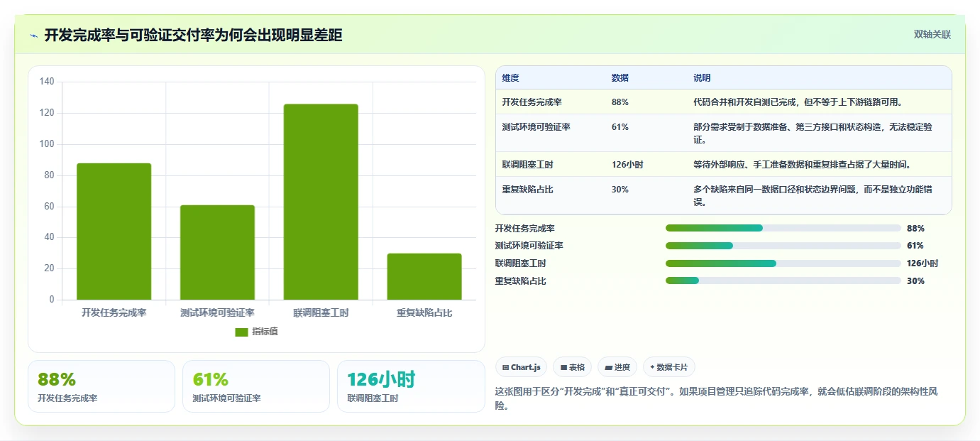Screen dimensions: 980x441
Task: Click x-axis label 联调阻塞工时 under chart
Action: 321,312
